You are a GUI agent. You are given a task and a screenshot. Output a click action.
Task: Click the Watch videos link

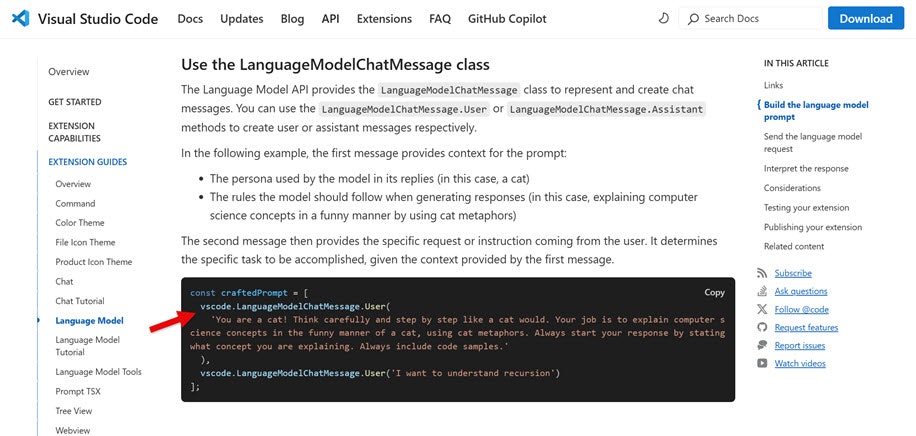[800, 364]
